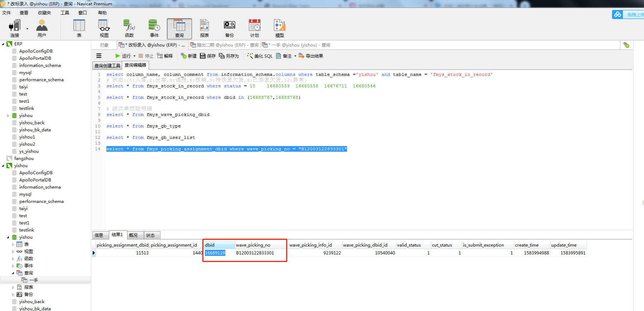Click the 连接 (connection) toolbar icon
Image resolution: width=644 pixels, height=311 pixels.
[15, 29]
